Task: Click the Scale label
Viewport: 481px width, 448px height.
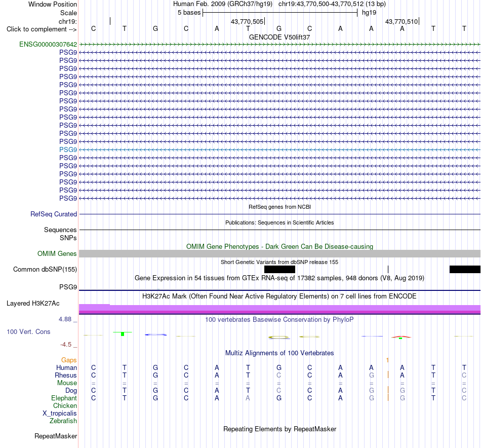Action: (x=68, y=13)
